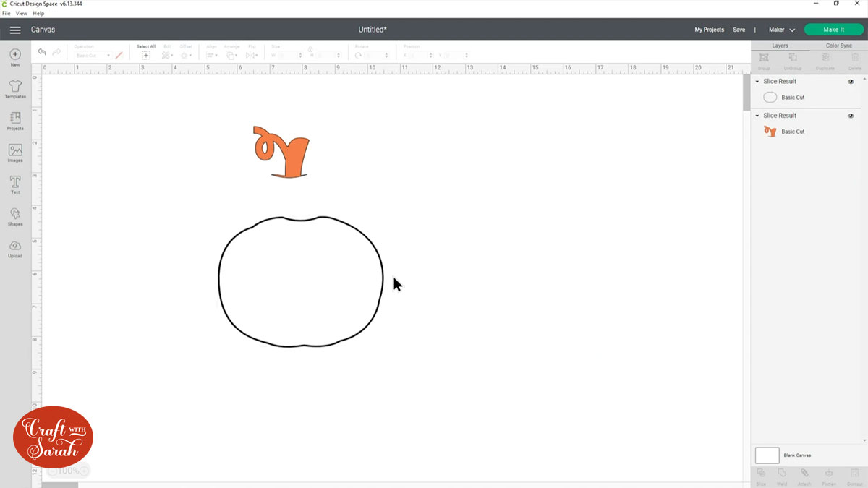Click the Select All icon
The height and width of the screenshot is (488, 868).
[146, 56]
